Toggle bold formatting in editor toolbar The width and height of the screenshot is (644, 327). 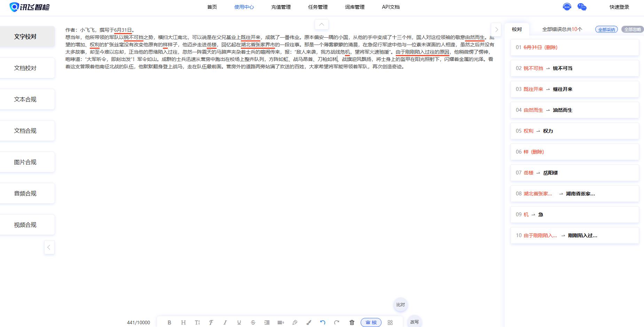[x=170, y=322]
